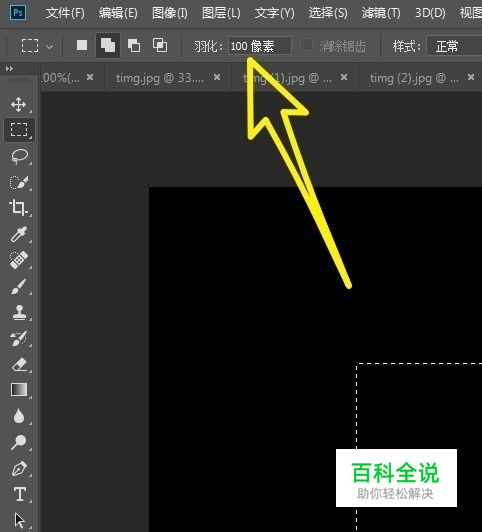Viewport: 482px width, 532px height.
Task: Select the Brush tool
Action: coord(19,286)
